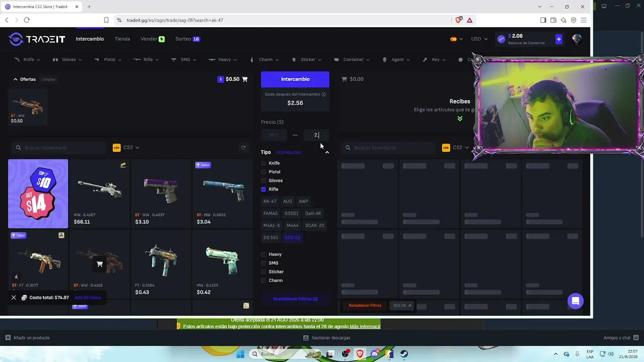This screenshot has width=644, height=362.
Task: Open the browser hamburger menu
Action: point(584,20)
